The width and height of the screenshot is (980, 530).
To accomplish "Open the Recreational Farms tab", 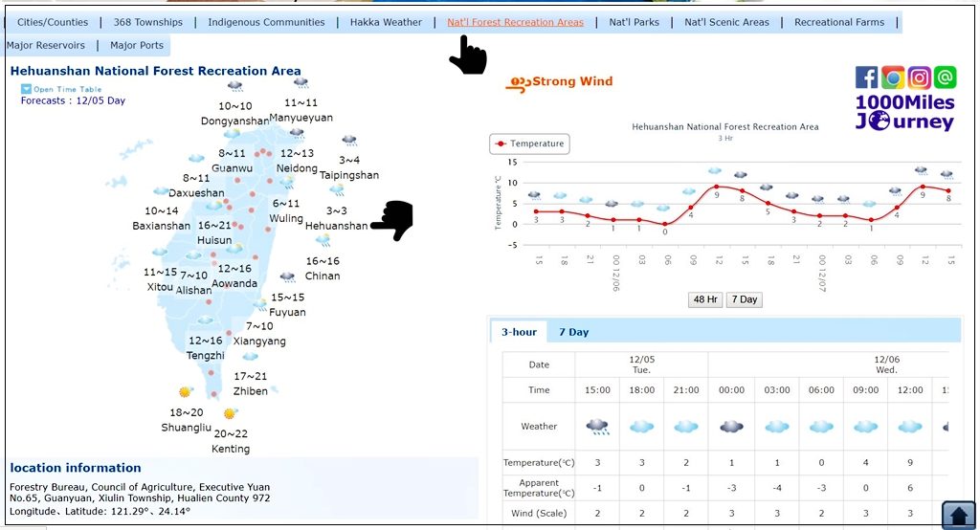I will (839, 22).
